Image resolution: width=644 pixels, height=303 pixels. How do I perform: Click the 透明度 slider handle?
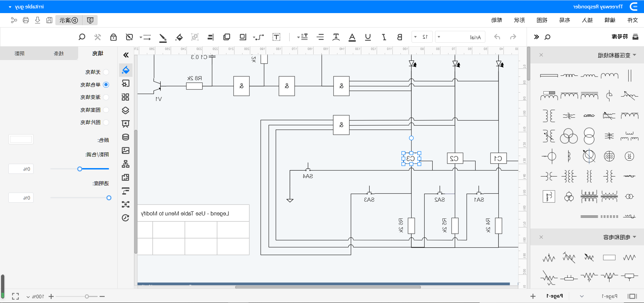pyautogui.click(x=109, y=198)
